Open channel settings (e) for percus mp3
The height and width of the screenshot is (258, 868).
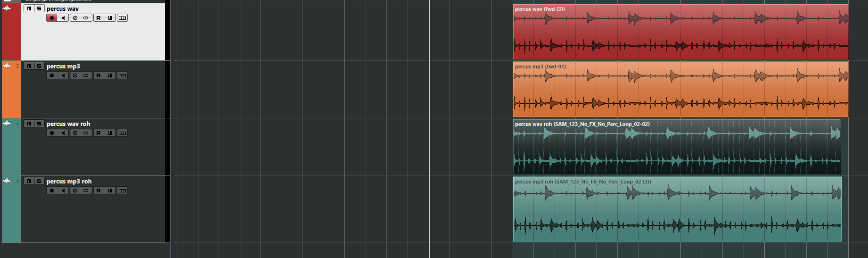[x=75, y=75]
